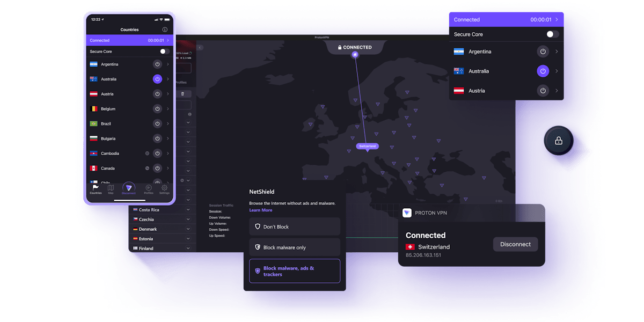Connect to Canada via phone power icon

157,168
